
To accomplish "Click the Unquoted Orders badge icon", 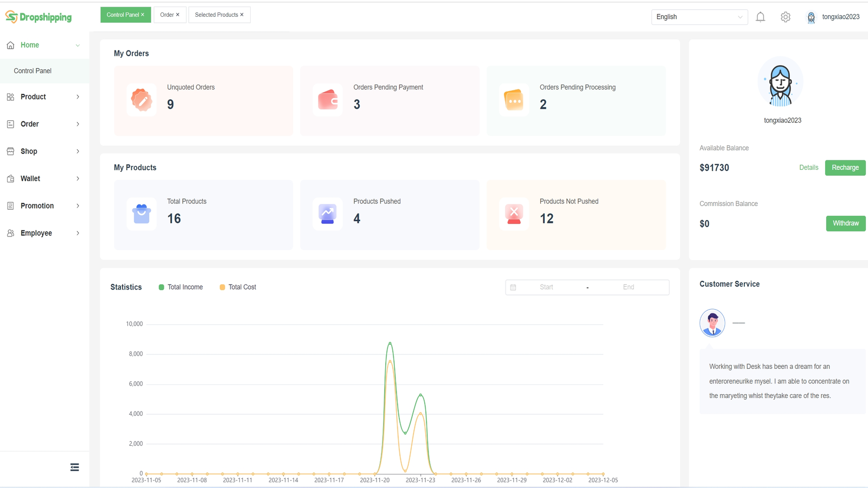I will click(x=141, y=100).
